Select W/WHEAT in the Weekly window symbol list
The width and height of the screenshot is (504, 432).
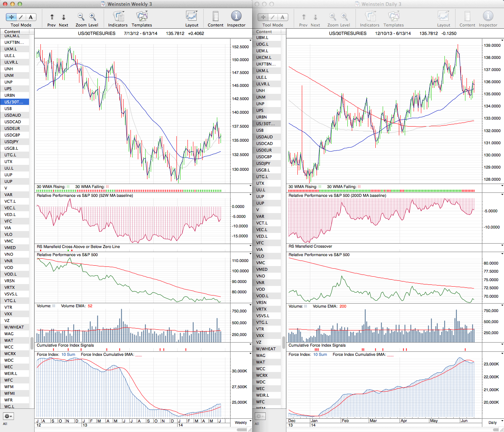pyautogui.click(x=14, y=327)
